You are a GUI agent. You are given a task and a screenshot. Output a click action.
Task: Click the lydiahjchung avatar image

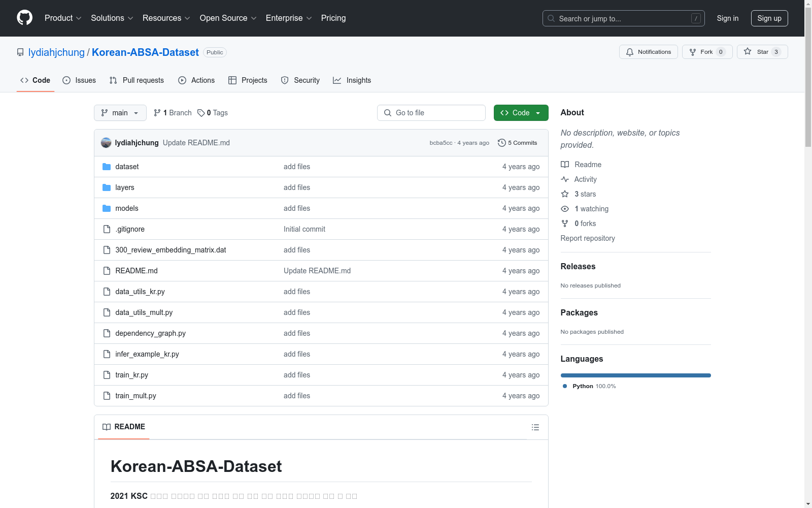tap(106, 143)
